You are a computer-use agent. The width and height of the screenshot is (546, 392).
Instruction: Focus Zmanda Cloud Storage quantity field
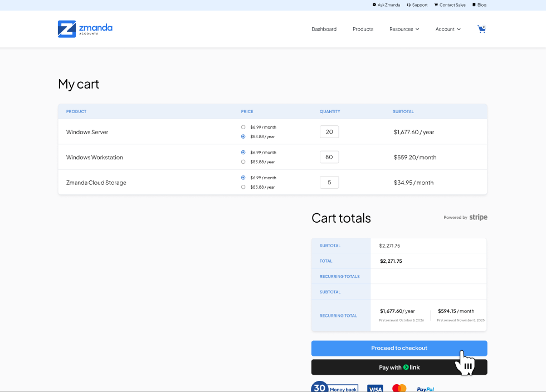tap(329, 183)
